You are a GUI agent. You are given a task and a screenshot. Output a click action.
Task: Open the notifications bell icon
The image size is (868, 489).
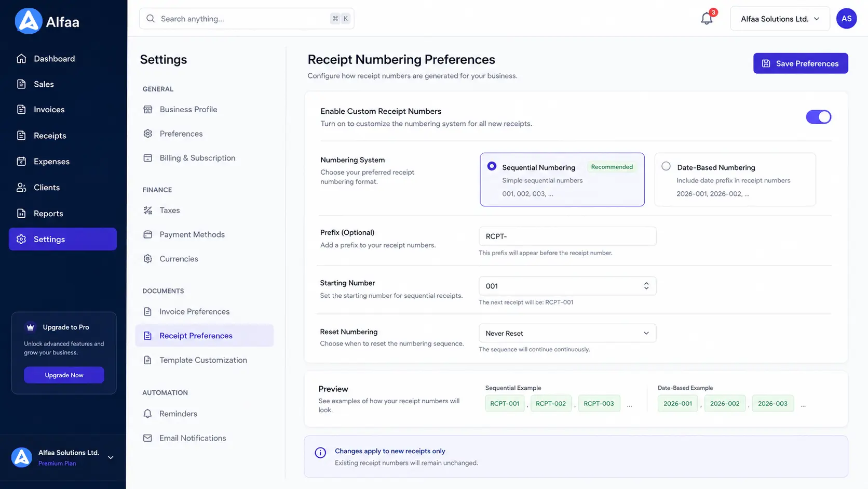click(x=707, y=19)
